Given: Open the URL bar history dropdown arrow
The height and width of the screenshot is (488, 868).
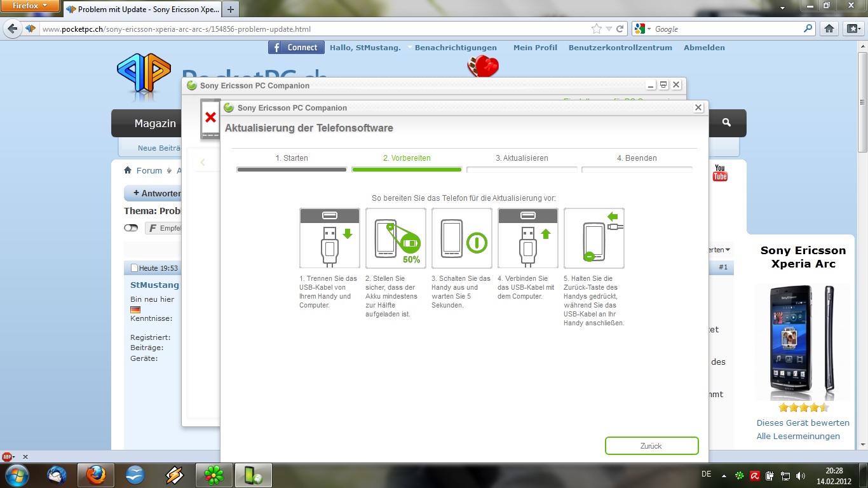Looking at the screenshot, I should click(x=609, y=29).
